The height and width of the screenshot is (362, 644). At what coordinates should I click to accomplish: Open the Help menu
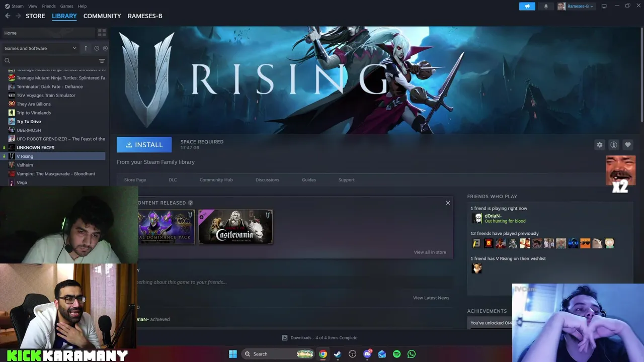pos(82,6)
